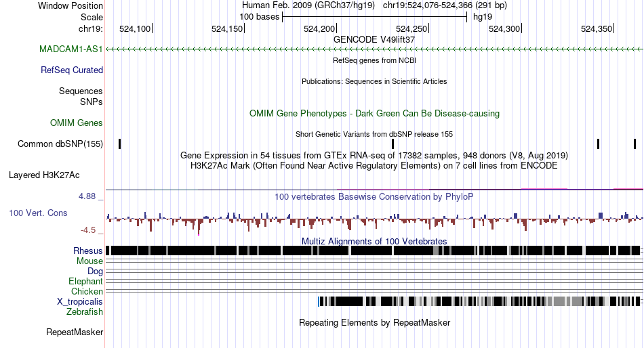Click 100 vertebrates Basewise Conservation title

coord(374,196)
